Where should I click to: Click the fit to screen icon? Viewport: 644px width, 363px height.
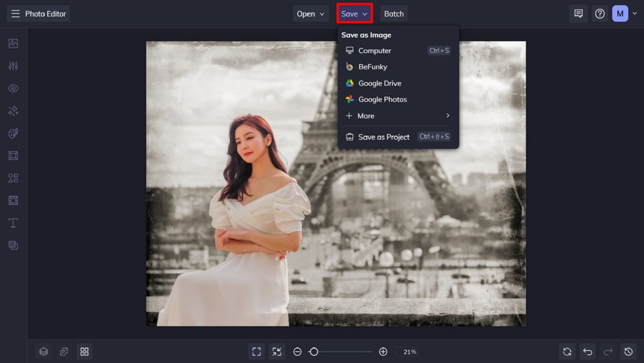tap(257, 351)
